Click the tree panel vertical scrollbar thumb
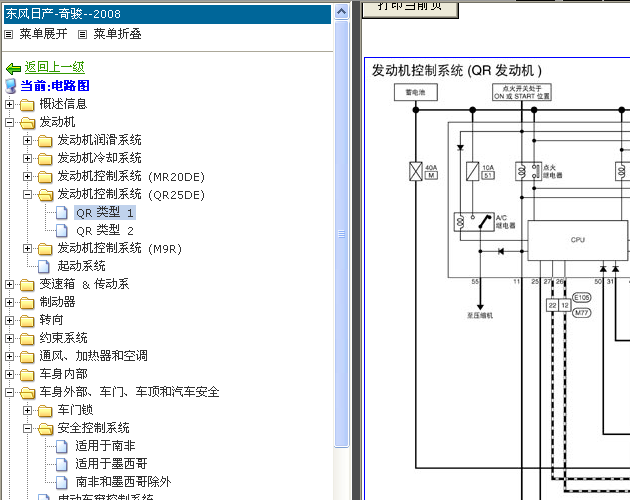 (x=342, y=234)
